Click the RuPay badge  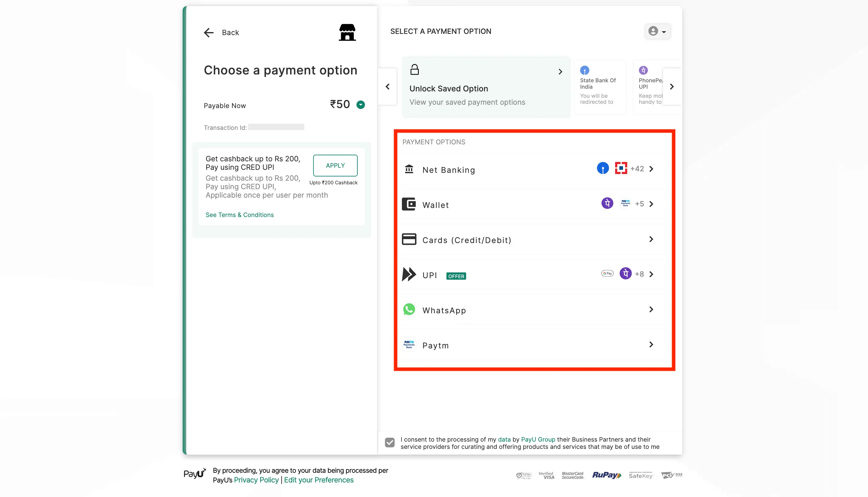coord(607,475)
